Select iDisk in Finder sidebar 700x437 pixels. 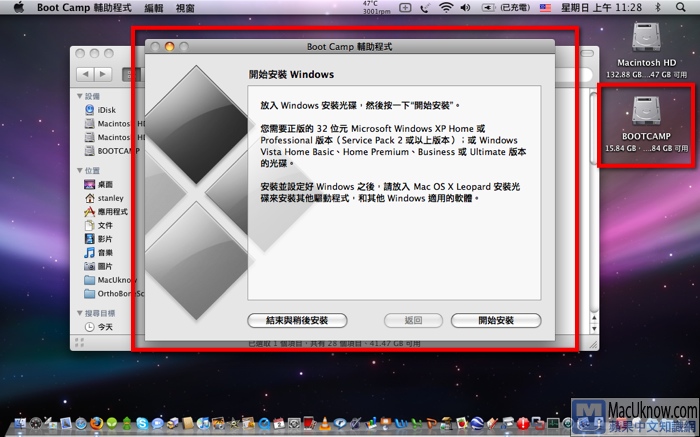coord(107,109)
